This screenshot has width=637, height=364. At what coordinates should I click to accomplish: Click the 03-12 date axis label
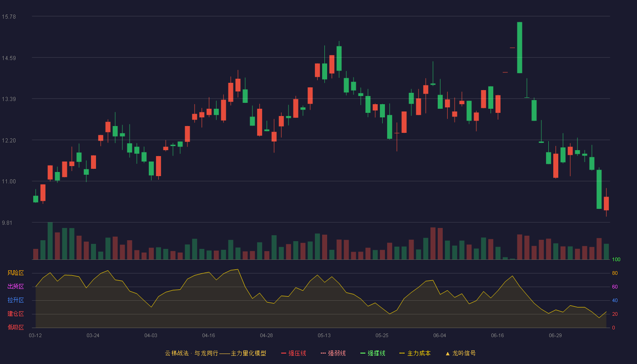coord(35,335)
